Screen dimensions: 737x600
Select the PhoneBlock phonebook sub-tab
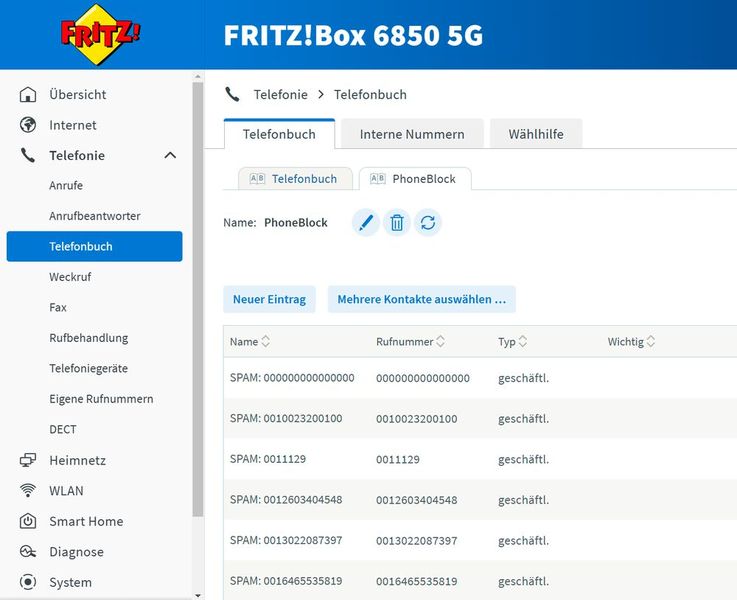416,179
